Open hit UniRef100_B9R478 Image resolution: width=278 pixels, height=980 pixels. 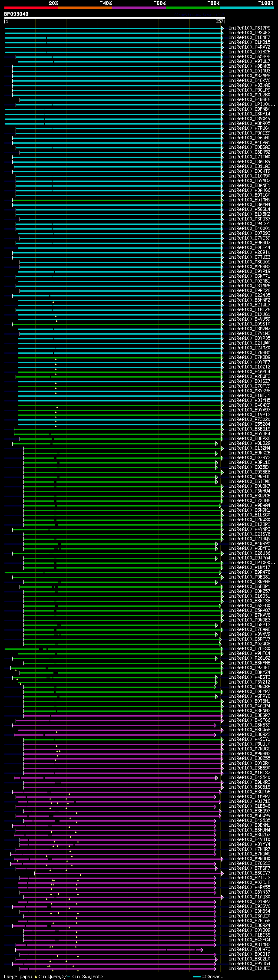pyautogui.click(x=249, y=572)
